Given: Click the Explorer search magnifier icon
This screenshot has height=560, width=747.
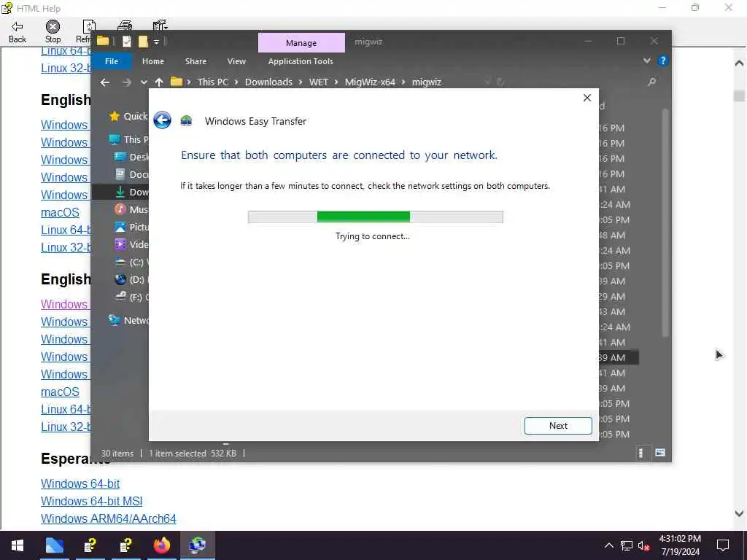Looking at the screenshot, I should (x=651, y=82).
